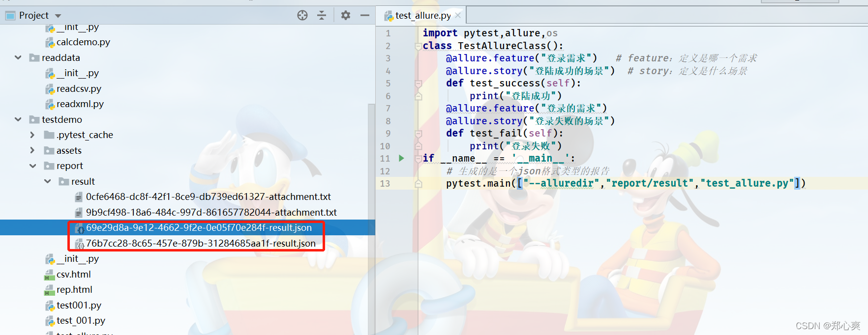
Task: Click the Python file icon of readxml.py
Action: [x=50, y=105]
